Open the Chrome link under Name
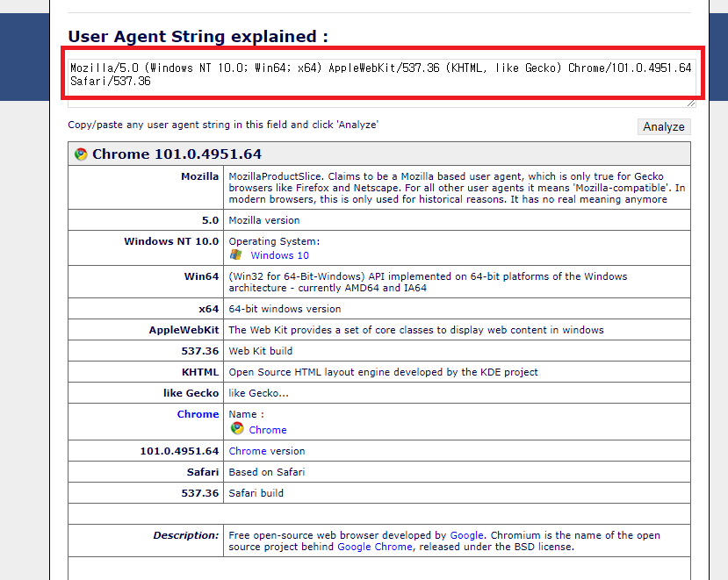The width and height of the screenshot is (728, 580). (268, 430)
